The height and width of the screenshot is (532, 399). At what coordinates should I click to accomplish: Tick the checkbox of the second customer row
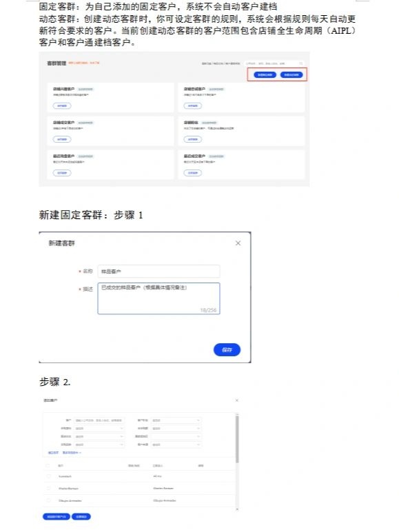[x=48, y=488]
